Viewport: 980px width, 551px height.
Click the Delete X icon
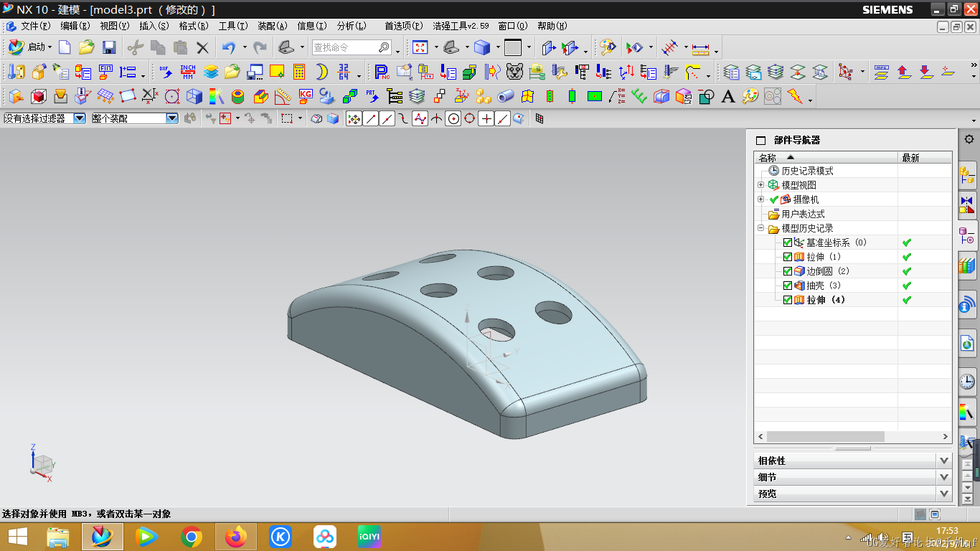[203, 48]
